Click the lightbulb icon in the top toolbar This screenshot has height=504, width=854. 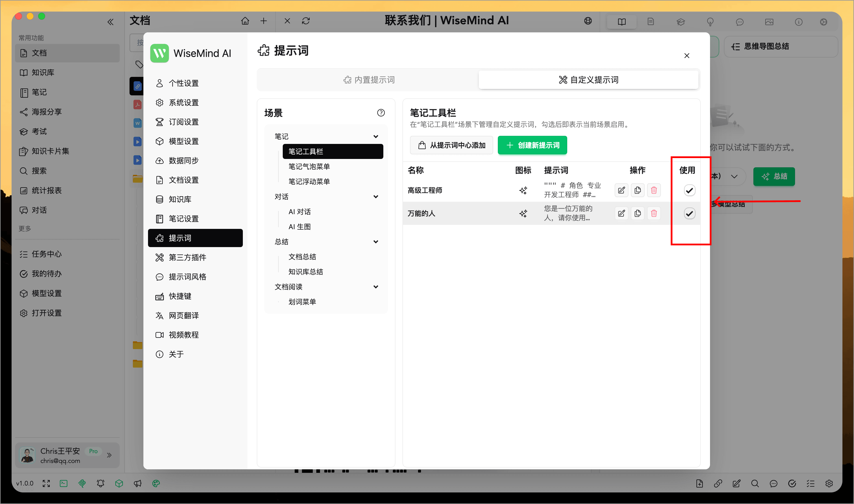point(710,22)
